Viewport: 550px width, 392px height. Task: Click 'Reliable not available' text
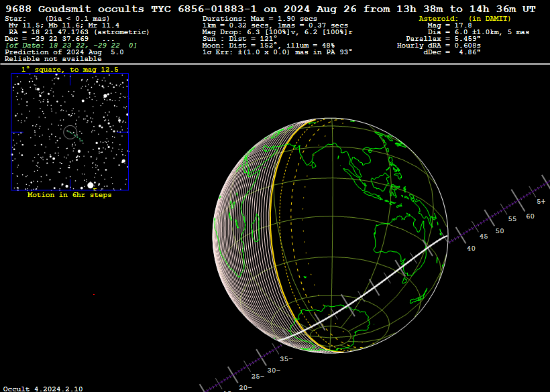(53, 58)
